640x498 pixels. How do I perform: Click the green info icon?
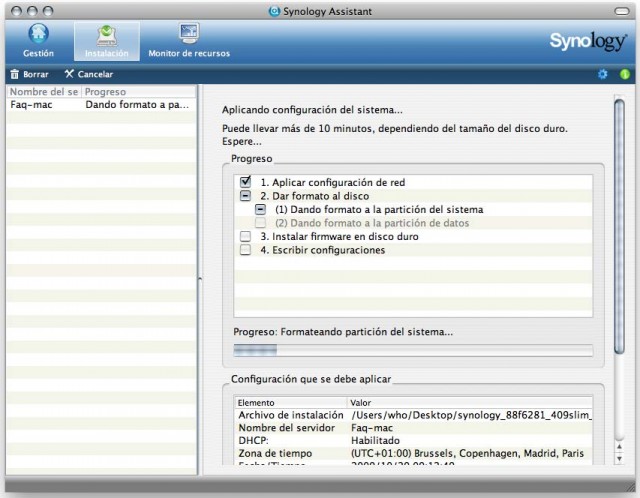[624, 74]
